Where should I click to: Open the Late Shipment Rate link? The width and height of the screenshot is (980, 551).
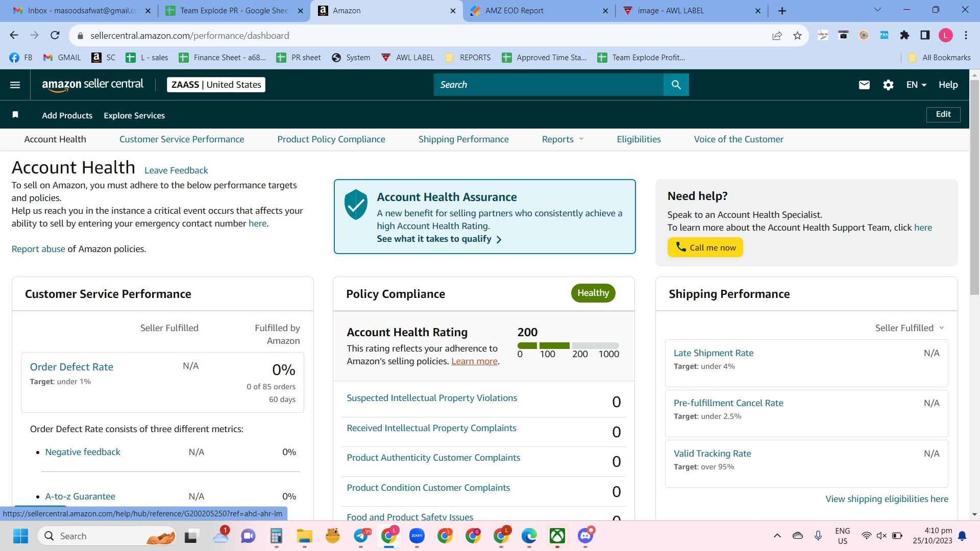(x=714, y=353)
